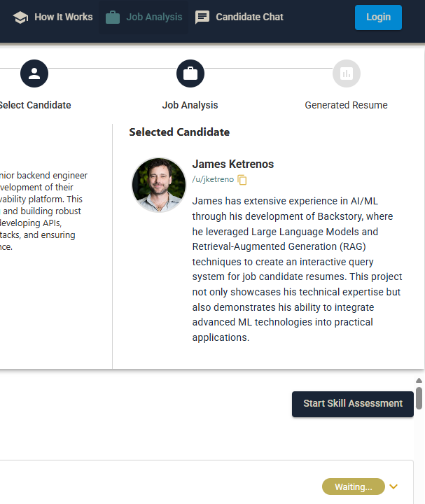Click the Select Candidate person step icon
This screenshot has height=504, width=425.
[x=34, y=73]
